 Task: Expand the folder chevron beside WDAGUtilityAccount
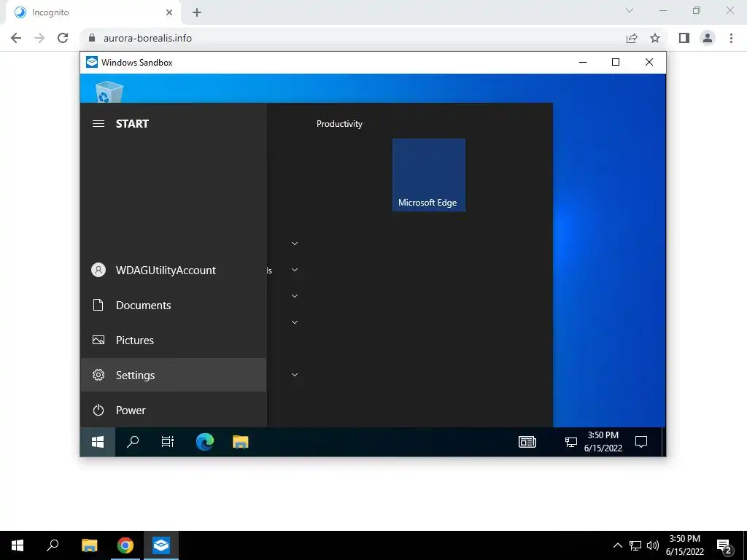[295, 270]
